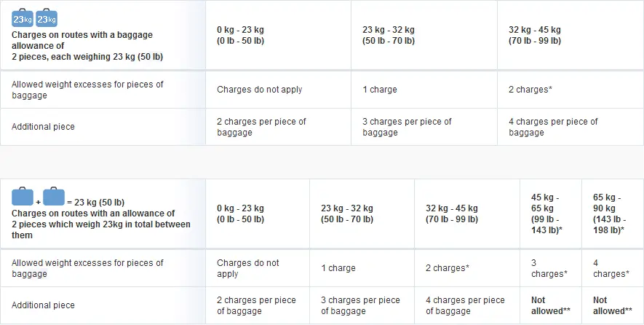Image resolution: width=644 pixels, height=325 pixels.
Task: Click bottom table '0 kg - 23 kg' header
Action: pos(241,214)
